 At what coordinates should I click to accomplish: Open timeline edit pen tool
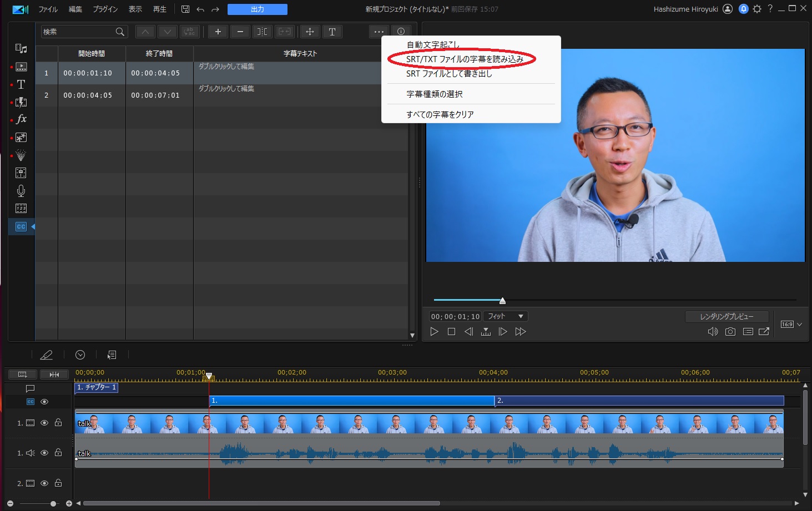tap(47, 355)
